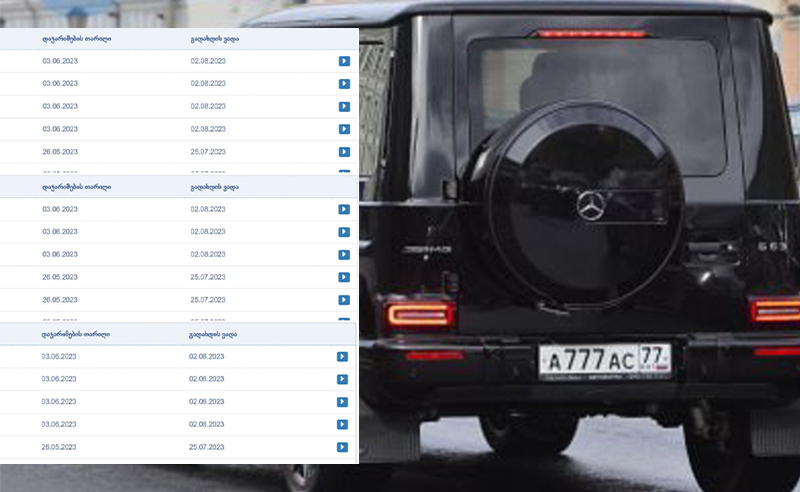Open arrow of second 03.06.2023 row, top table
The height and width of the screenshot is (492, 800).
click(344, 84)
